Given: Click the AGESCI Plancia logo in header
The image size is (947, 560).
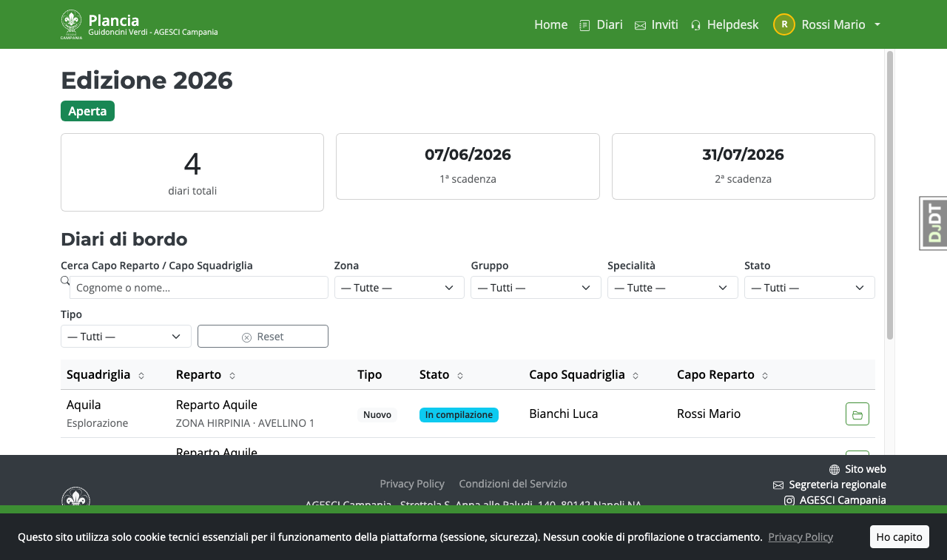Looking at the screenshot, I should (x=72, y=24).
